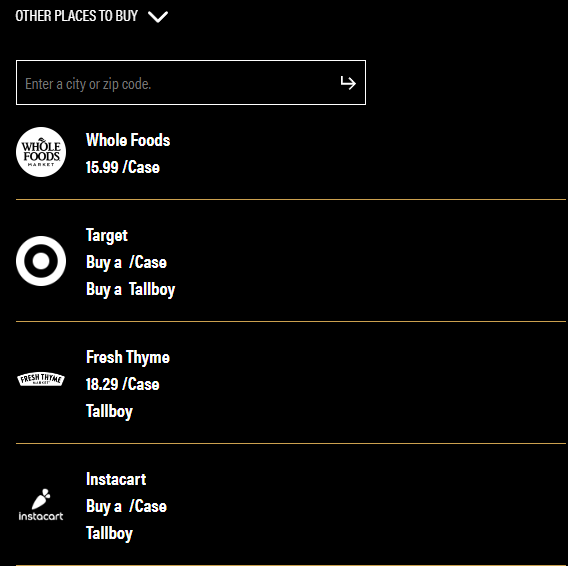This screenshot has height=566, width=568.
Task: Select Whole Foods 15.99 /Case price
Action: [123, 167]
